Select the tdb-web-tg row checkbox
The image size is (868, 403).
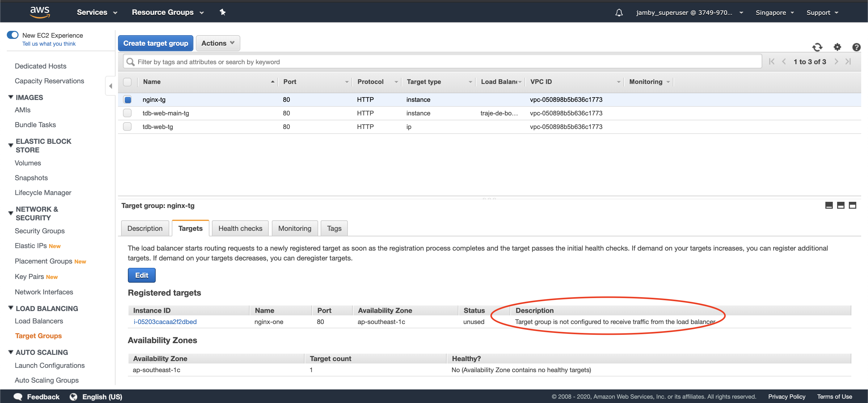[x=127, y=127]
